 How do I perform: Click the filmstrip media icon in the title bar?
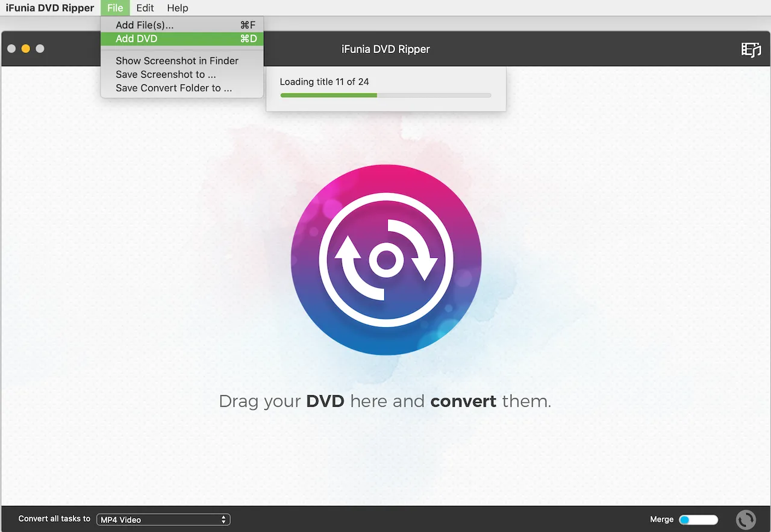pos(751,50)
